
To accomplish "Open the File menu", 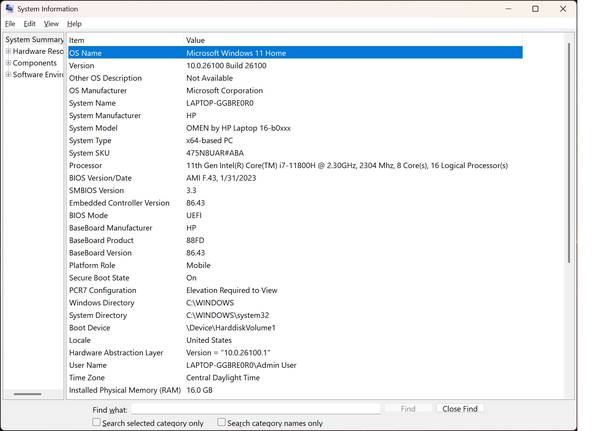I will tap(10, 24).
